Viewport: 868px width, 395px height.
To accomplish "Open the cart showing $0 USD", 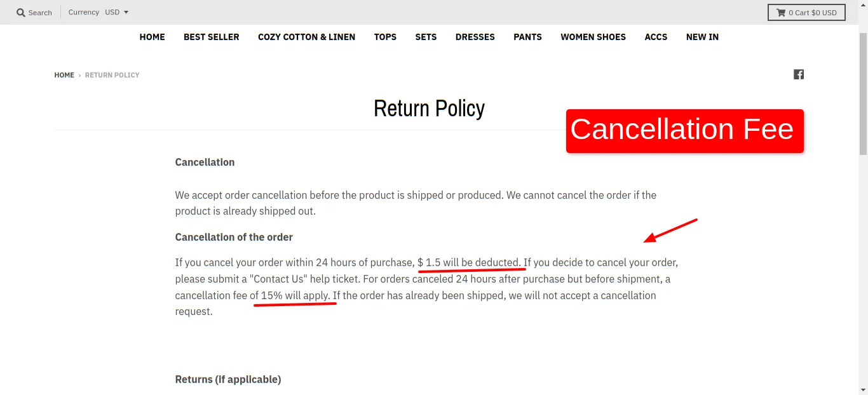I will tap(807, 12).
